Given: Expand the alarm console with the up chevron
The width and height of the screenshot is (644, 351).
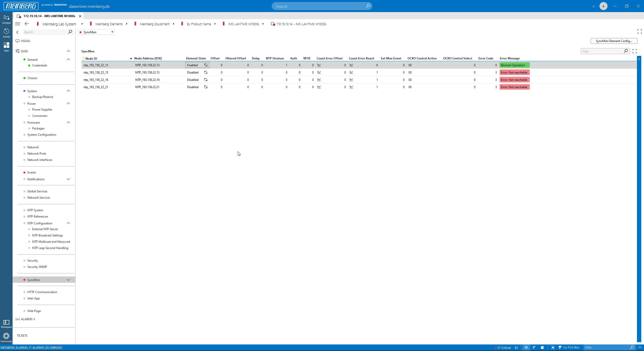Looking at the screenshot, I should (x=640, y=347).
